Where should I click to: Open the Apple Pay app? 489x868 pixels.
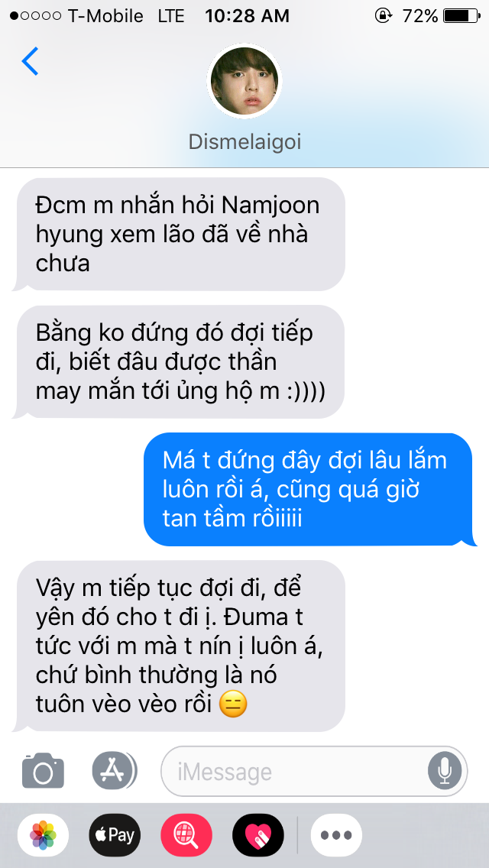click(x=115, y=835)
